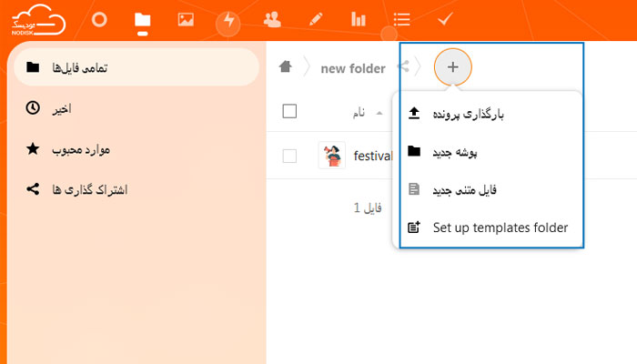Screen dimensions: 637x364
Task: Open اشتراک گذاری ها shares in sidebar
Action: pyautogui.click(x=136, y=189)
